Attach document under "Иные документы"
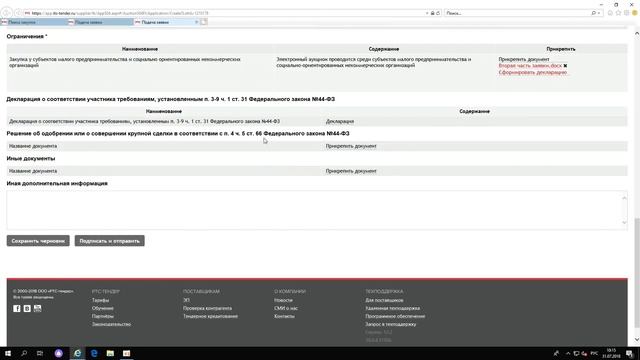The height and width of the screenshot is (360, 640). [351, 171]
